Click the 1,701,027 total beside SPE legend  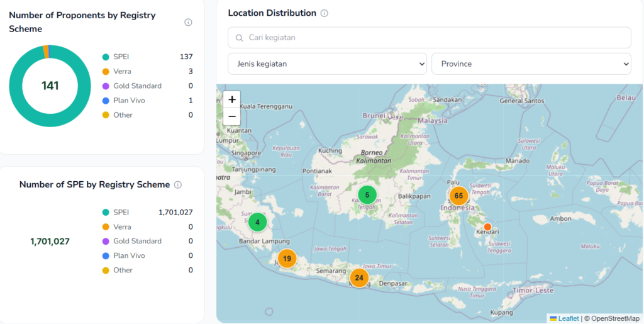click(50, 242)
